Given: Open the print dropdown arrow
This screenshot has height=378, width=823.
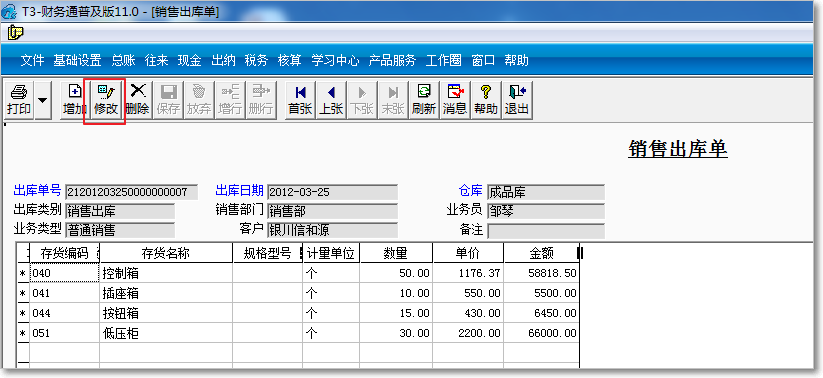Looking at the screenshot, I should click(x=43, y=100).
